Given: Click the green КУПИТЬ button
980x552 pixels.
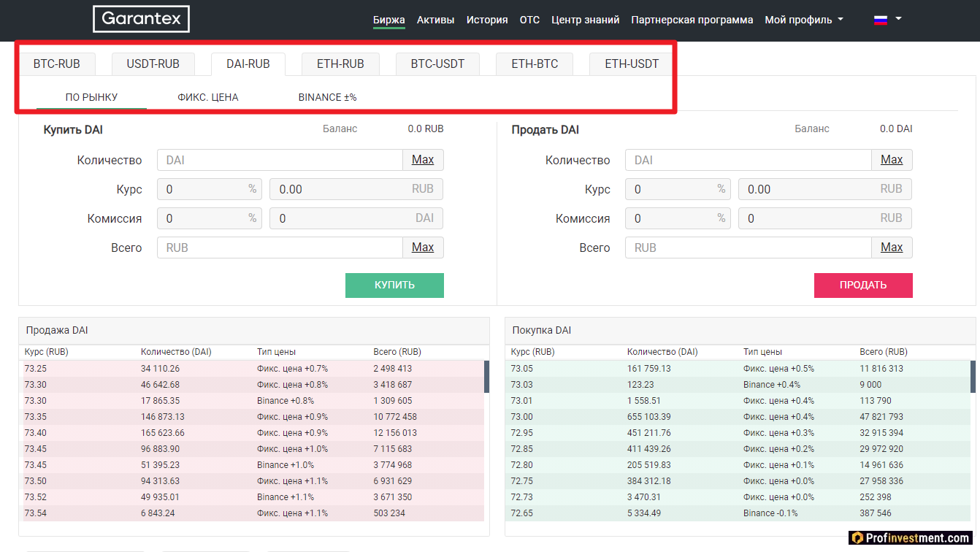Looking at the screenshot, I should [394, 285].
